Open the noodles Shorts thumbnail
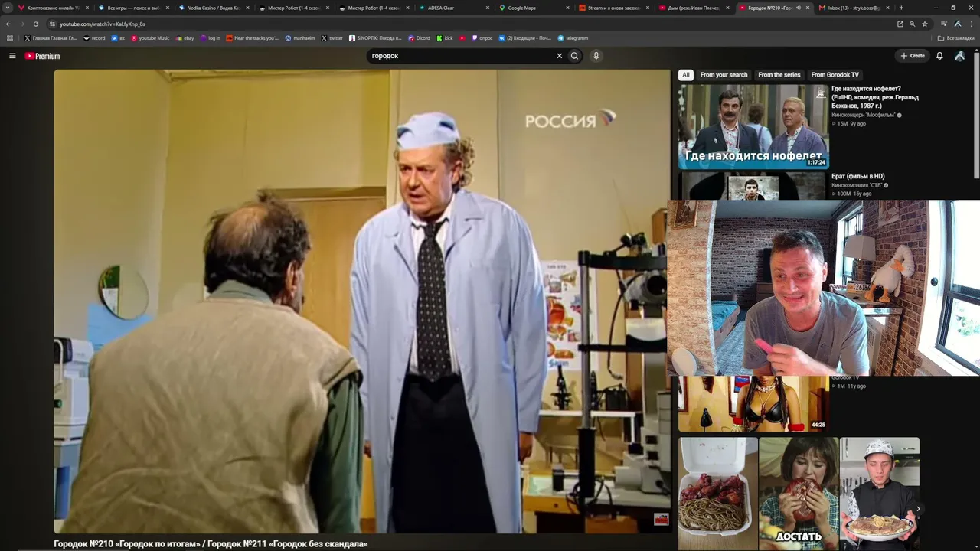The width and height of the screenshot is (980, 551). tap(717, 494)
